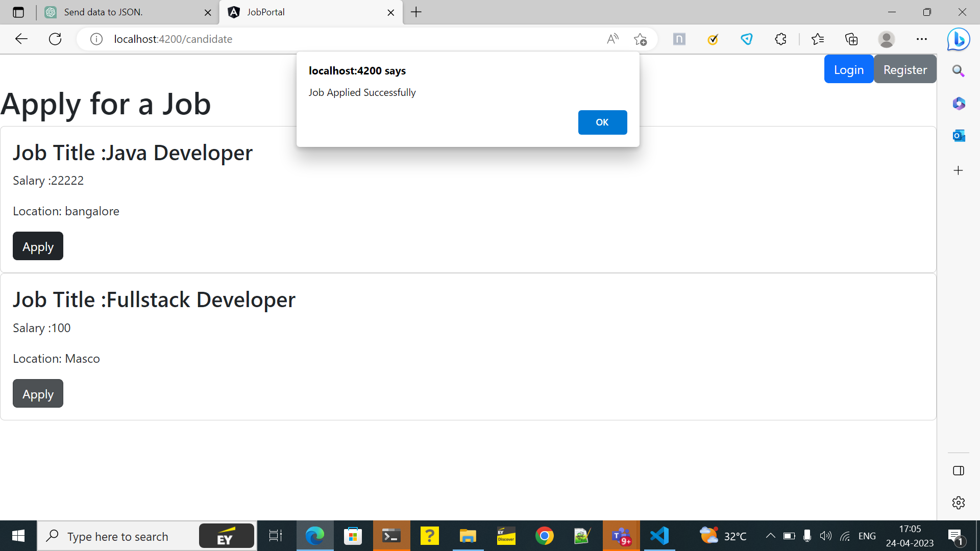Image resolution: width=980 pixels, height=551 pixels.
Task: Toggle read aloud for the page
Action: pyautogui.click(x=612, y=39)
